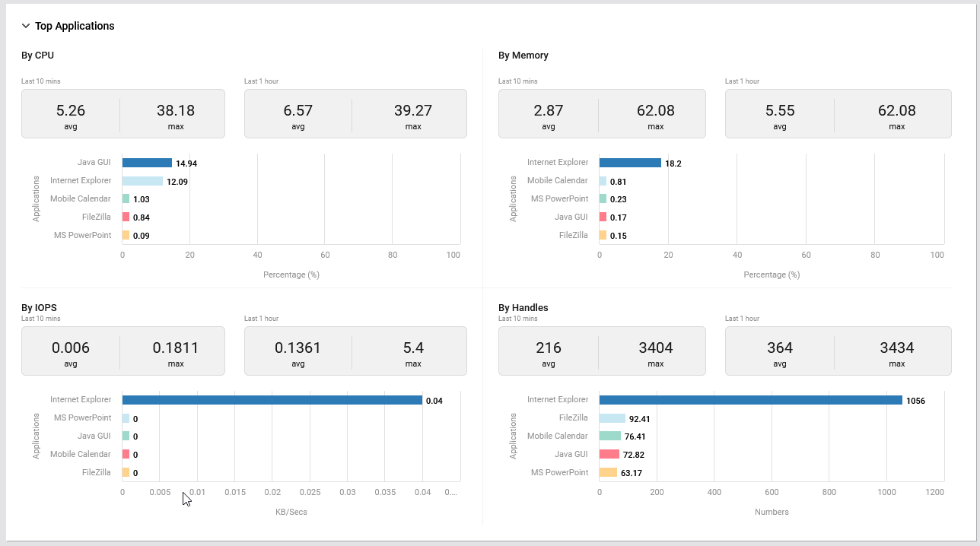This screenshot has height=546, width=980.
Task: Select the Java GUI bar in By CPU chart
Action: point(147,163)
